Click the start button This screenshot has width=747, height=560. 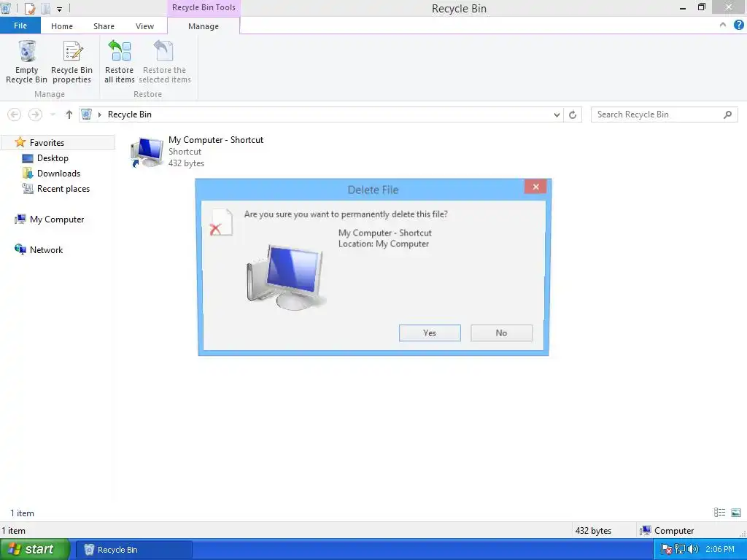[34, 549]
